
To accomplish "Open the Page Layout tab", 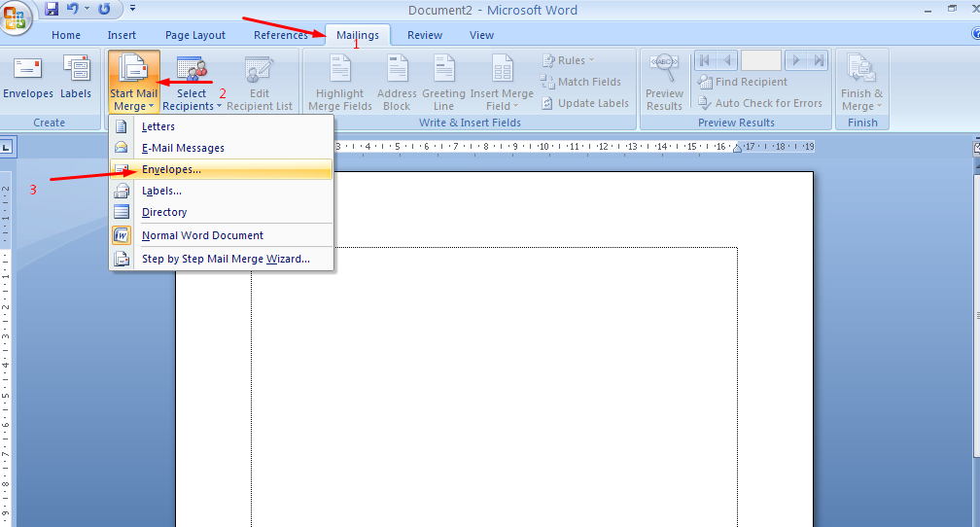I will click(x=195, y=35).
